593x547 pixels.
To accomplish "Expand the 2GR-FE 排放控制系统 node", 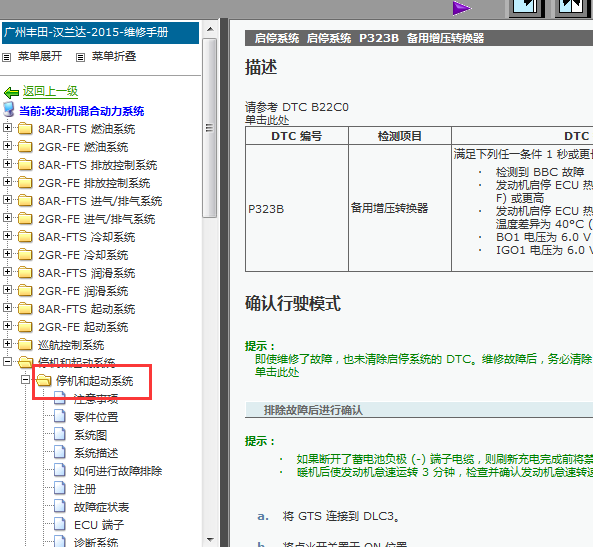I will [x=7, y=182].
